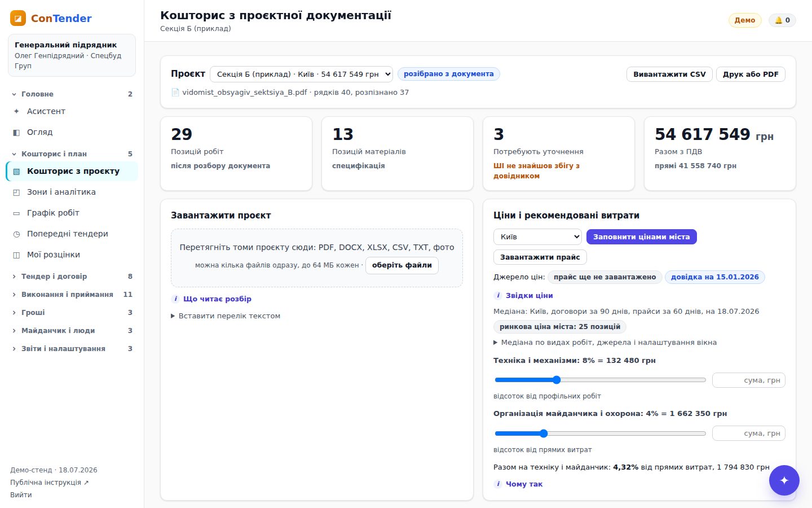Open Огляд page from sidebar

(x=72, y=132)
